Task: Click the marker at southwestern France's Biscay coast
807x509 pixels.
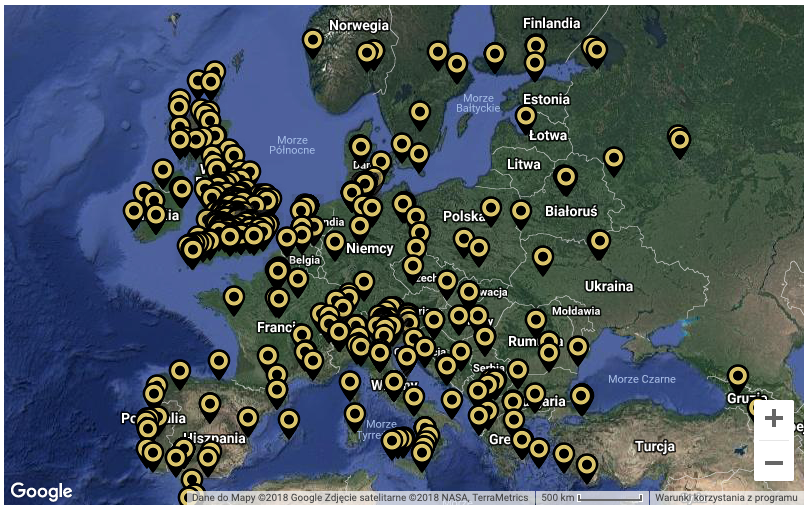Action: (219, 364)
